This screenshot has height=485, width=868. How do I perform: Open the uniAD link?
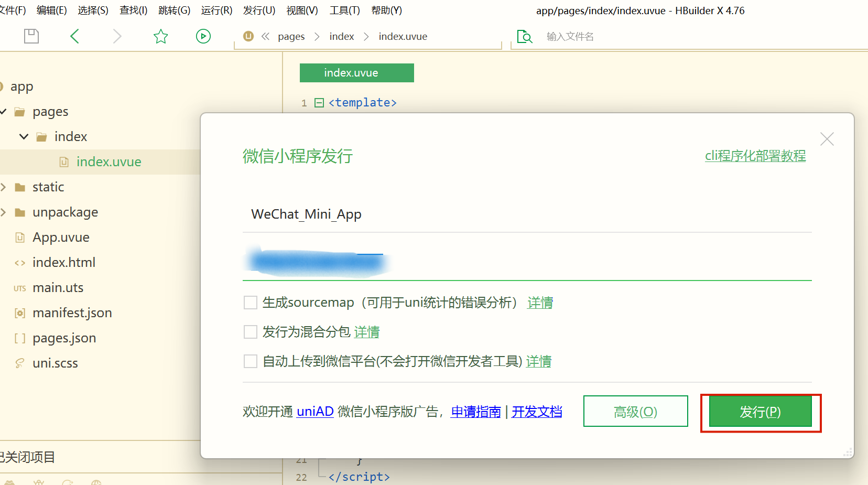pyautogui.click(x=315, y=412)
